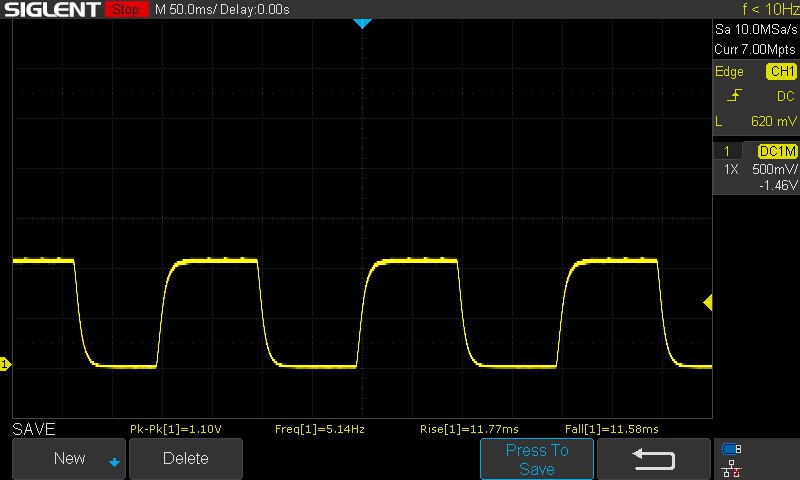Click the Freq[1]=5.14Hz measurement
800x480 pixels.
[320, 429]
